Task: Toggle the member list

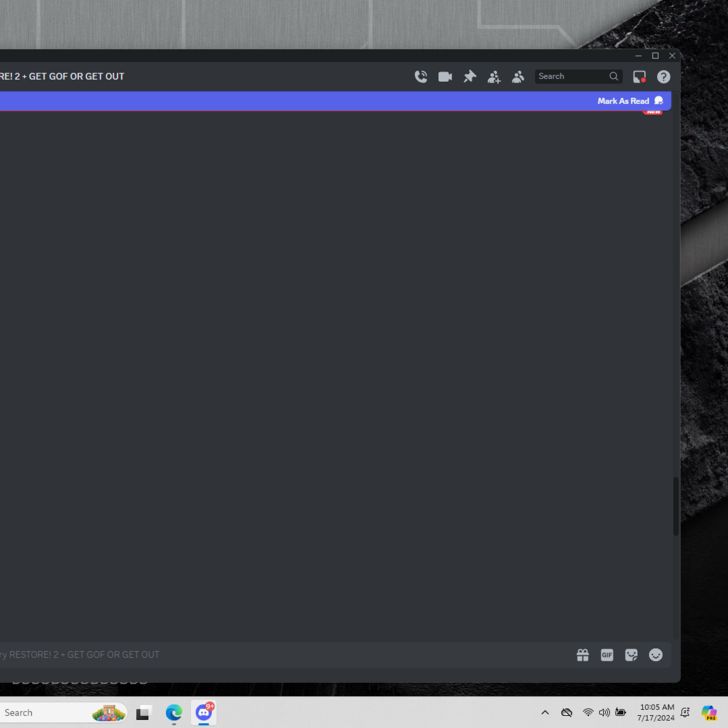Action: pos(518,77)
